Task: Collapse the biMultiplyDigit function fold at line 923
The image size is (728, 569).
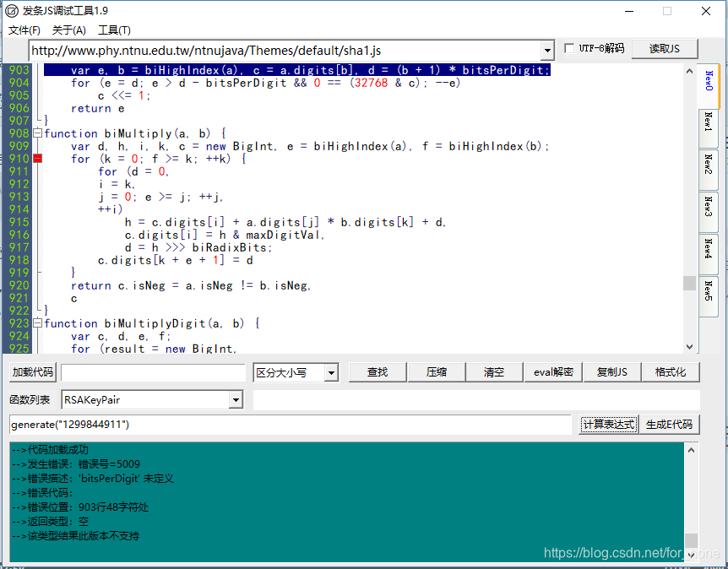Action: point(38,323)
